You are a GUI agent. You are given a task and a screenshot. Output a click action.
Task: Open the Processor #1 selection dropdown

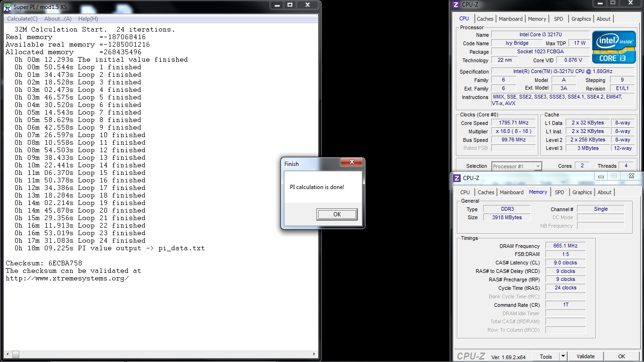click(x=517, y=166)
